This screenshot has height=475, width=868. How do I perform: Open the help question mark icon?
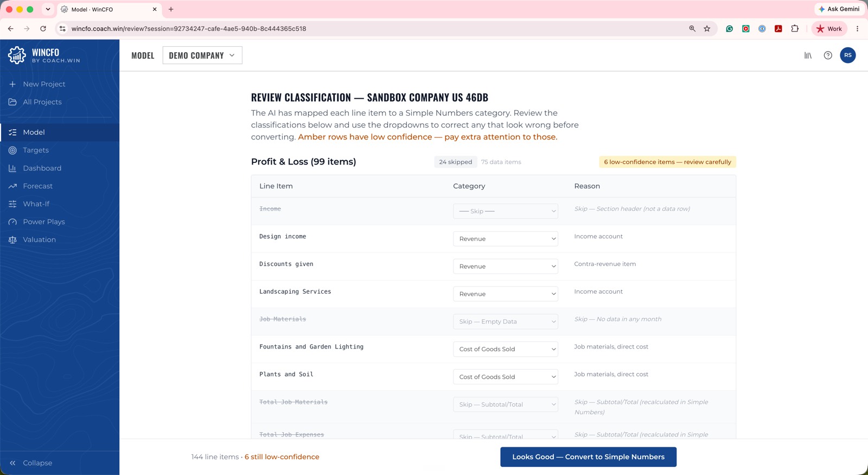pos(828,55)
